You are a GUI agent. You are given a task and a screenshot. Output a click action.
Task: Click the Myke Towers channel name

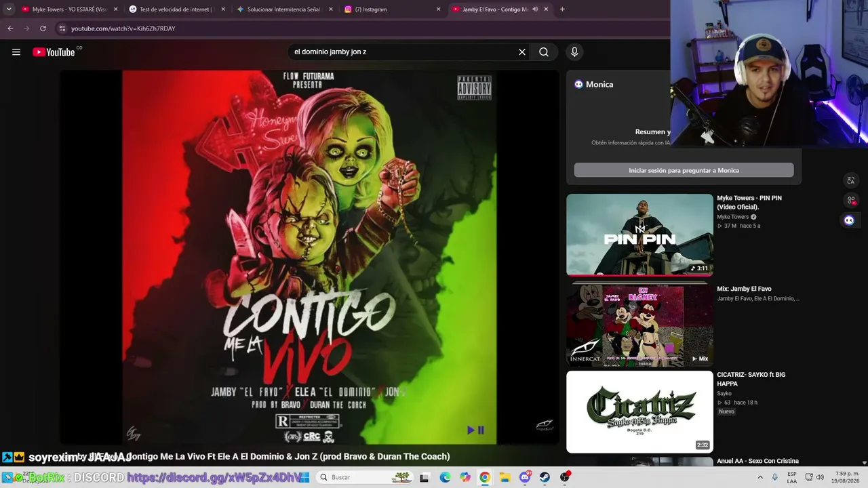pos(733,217)
